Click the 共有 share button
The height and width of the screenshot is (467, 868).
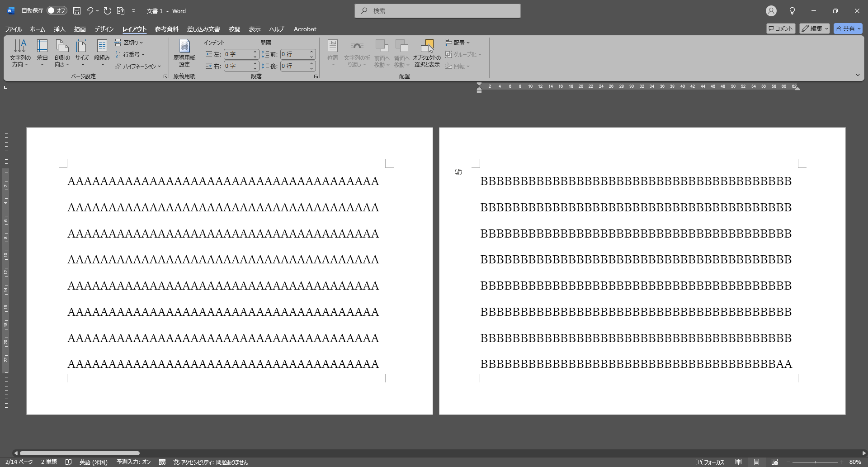[x=848, y=29]
